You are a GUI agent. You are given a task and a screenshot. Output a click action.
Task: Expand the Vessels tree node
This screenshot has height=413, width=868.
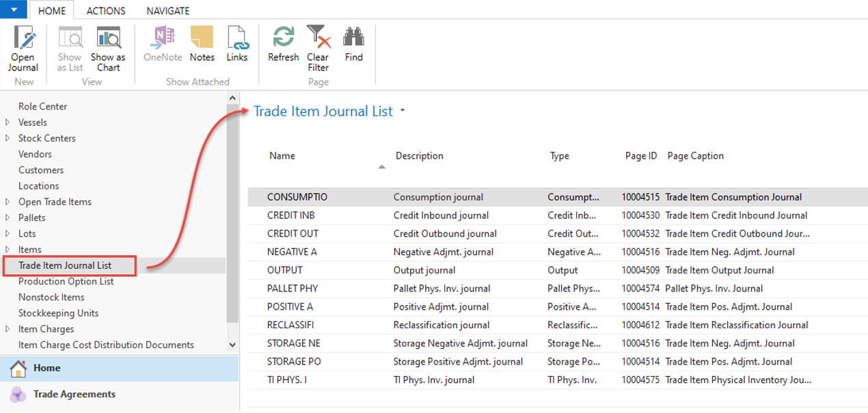[x=8, y=122]
